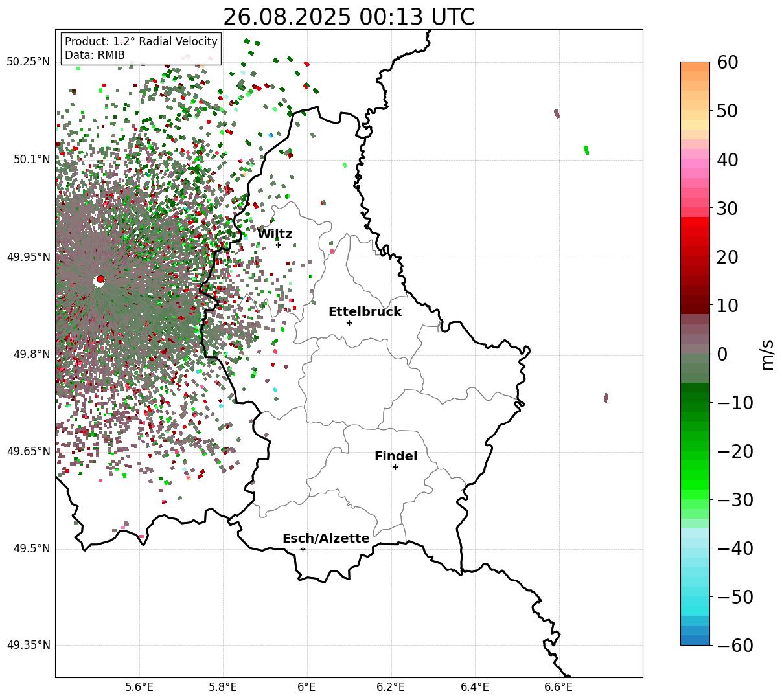Select the Wiltz city label
The height and width of the screenshot is (700, 782).
[x=275, y=234]
